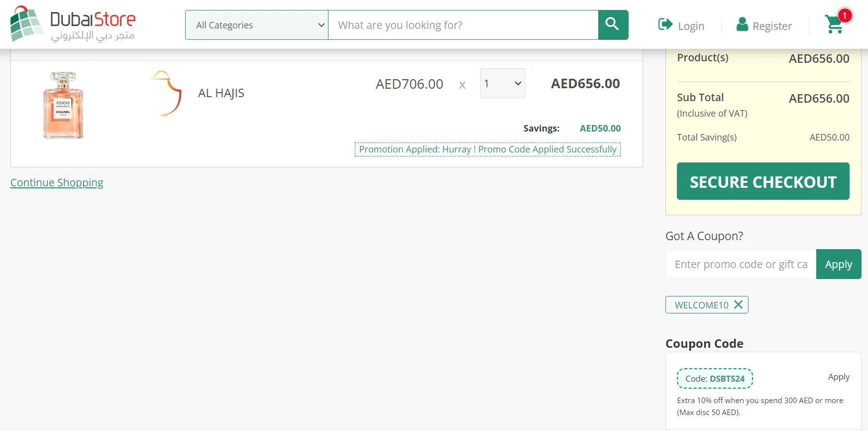Apply the DSBTS24 coupon code
This screenshot has height=431, width=868.
[839, 377]
